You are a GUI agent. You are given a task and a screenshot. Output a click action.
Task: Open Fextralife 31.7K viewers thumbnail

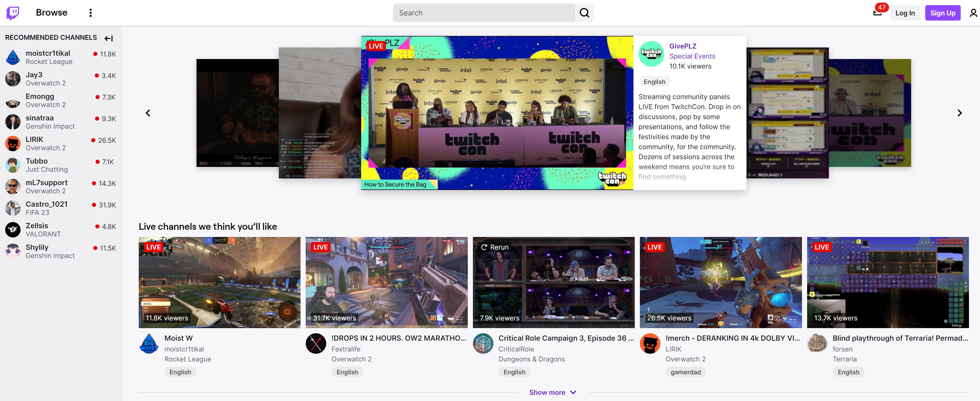coord(386,282)
